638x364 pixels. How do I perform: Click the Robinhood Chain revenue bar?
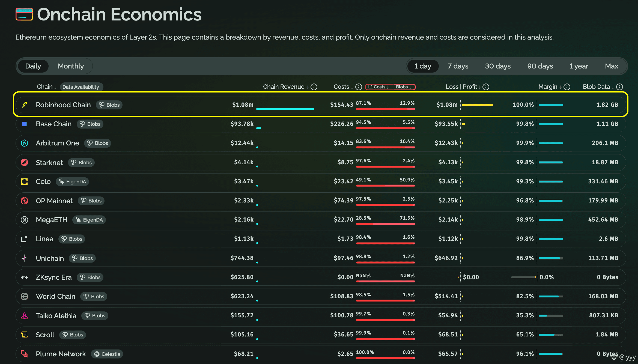pos(285,109)
